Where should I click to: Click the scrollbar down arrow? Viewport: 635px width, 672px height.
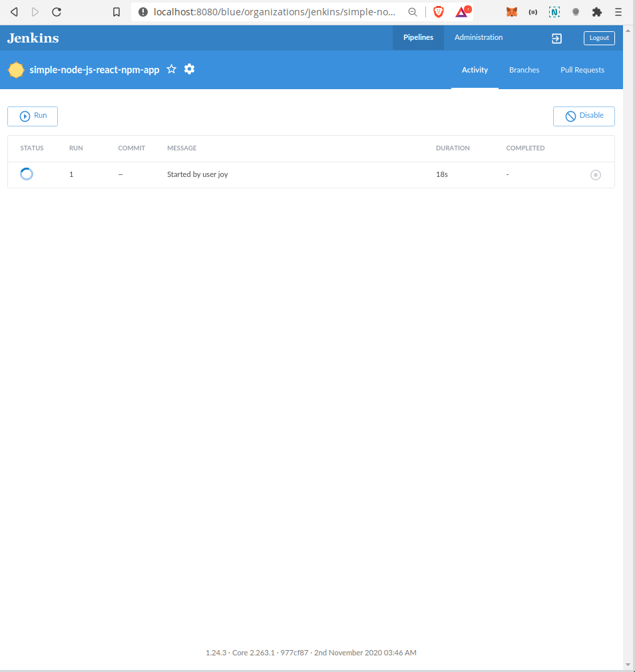click(x=628, y=665)
